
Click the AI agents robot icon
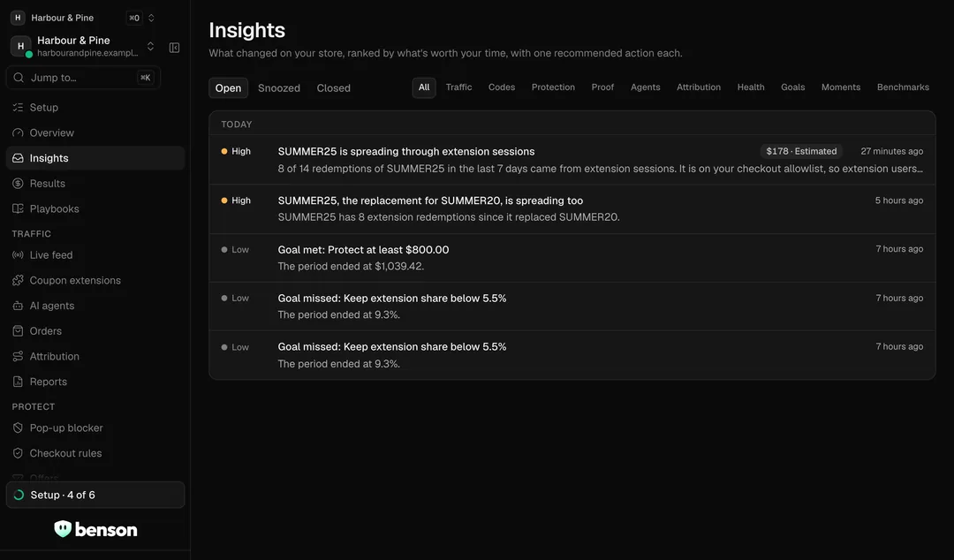[x=18, y=306]
